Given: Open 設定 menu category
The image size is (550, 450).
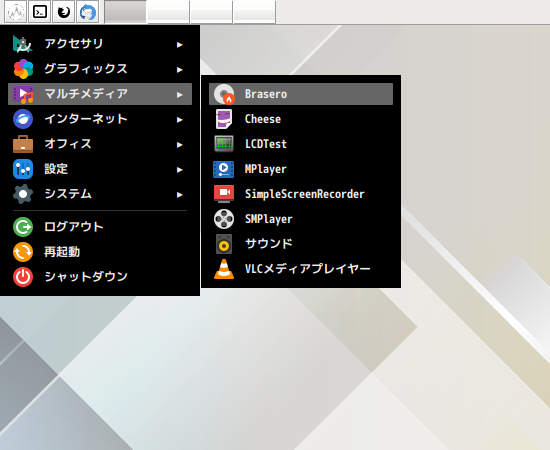Looking at the screenshot, I should 100,169.
